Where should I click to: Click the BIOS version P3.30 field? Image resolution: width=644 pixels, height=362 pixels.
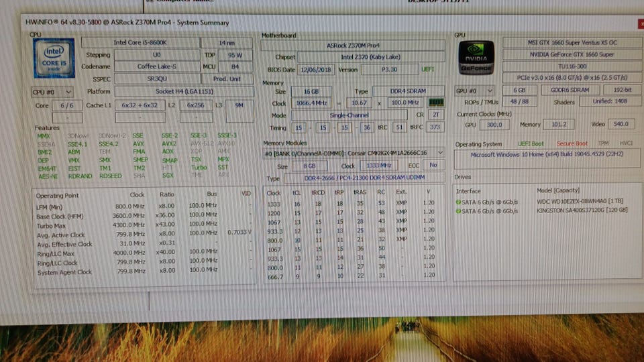389,70
